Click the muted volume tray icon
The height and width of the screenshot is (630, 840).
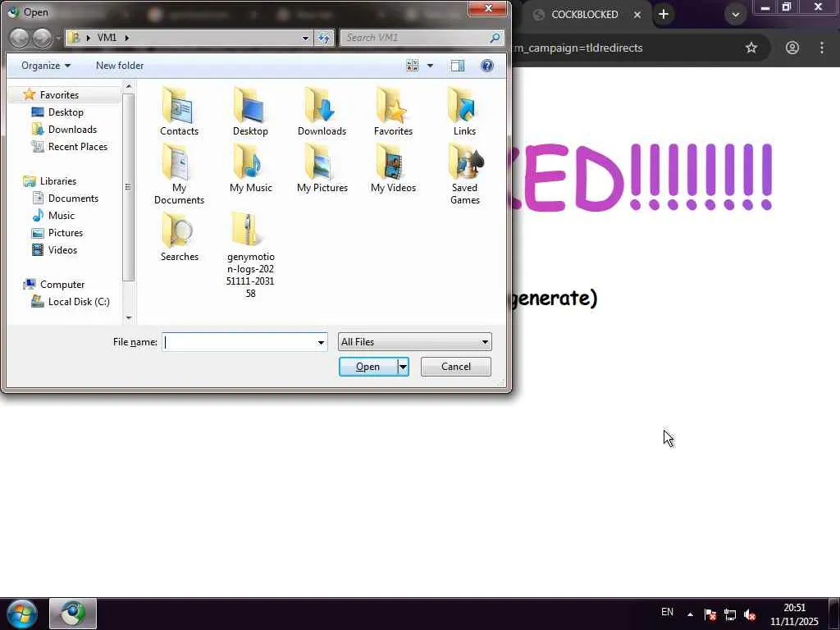pyautogui.click(x=750, y=614)
